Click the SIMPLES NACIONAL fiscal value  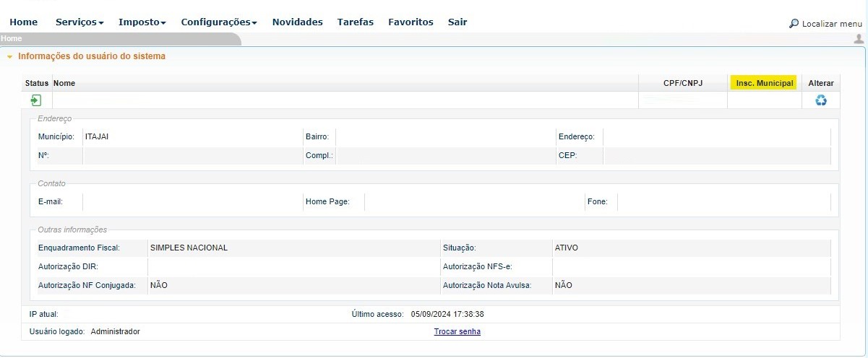(189, 248)
